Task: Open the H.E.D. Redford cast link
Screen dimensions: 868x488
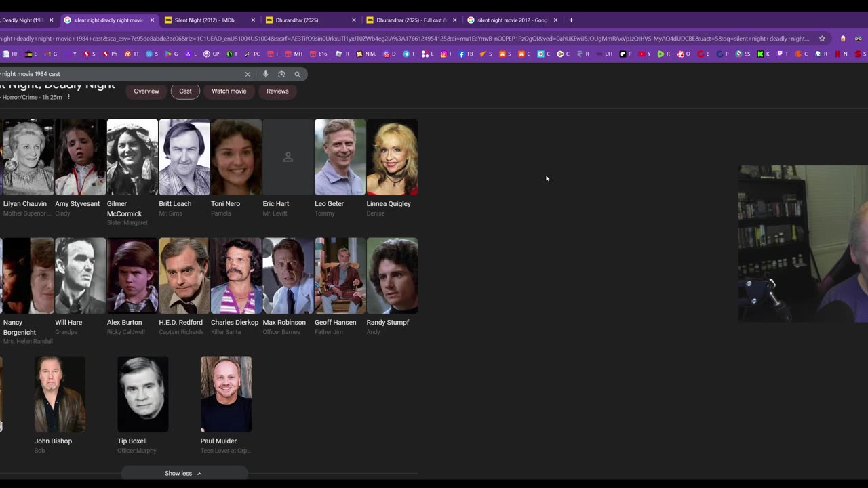Action: [181, 323]
